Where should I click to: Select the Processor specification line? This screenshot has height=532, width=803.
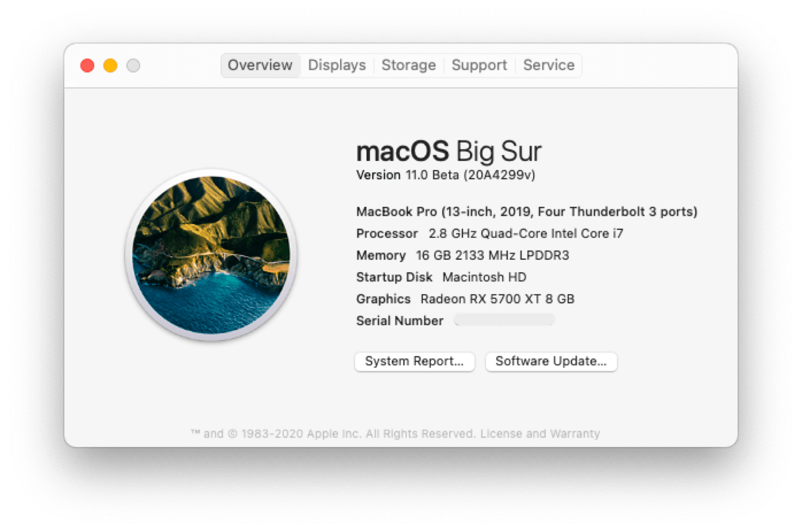tap(489, 234)
